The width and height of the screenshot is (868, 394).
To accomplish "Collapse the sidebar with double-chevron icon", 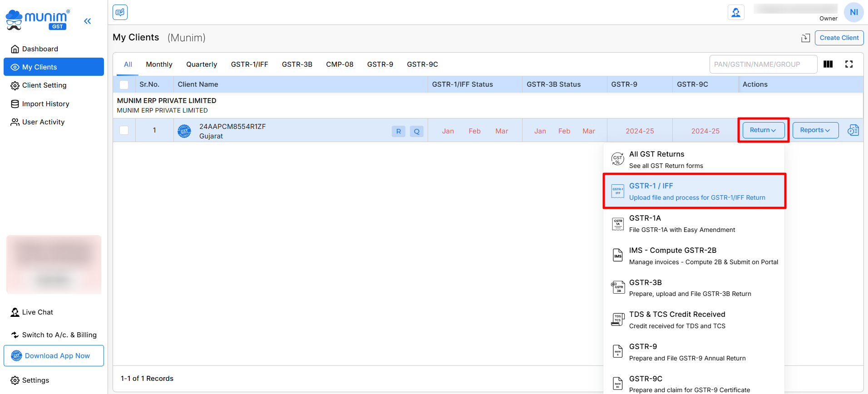I will [x=87, y=21].
